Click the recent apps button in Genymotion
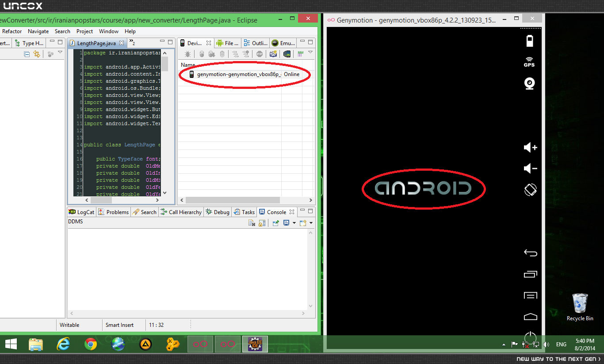Screen dimensions: 604x364 pyautogui.click(x=530, y=274)
